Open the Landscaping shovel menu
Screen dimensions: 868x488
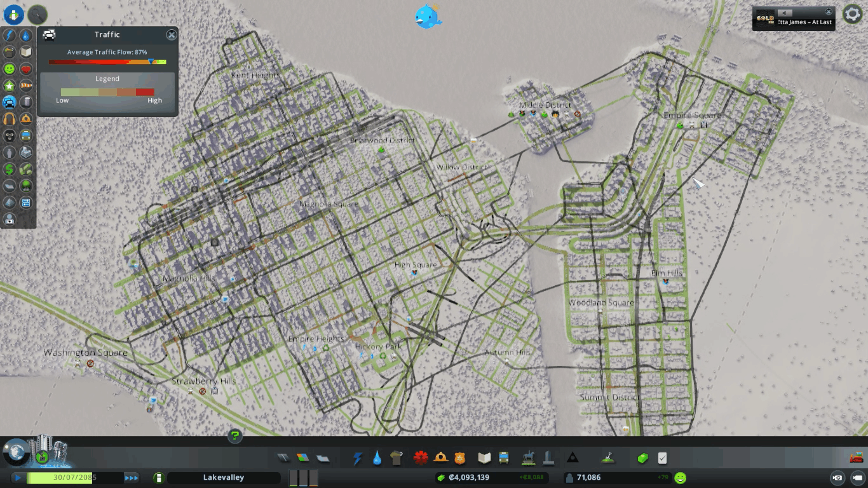(607, 457)
